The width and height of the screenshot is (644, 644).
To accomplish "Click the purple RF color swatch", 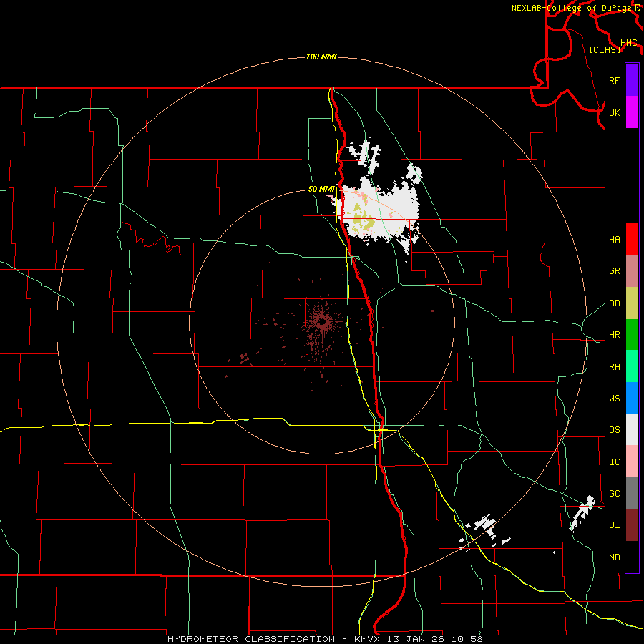I will [x=632, y=80].
